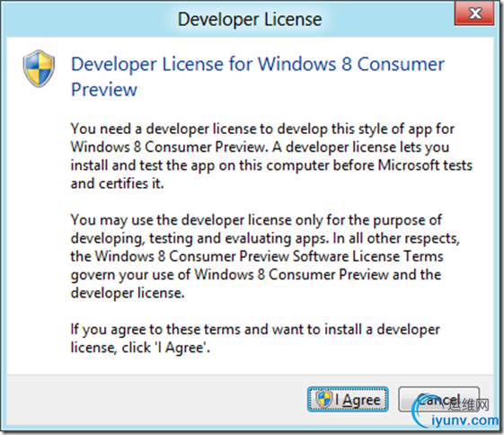
Task: Close the Developer License window
Action: coord(474,13)
